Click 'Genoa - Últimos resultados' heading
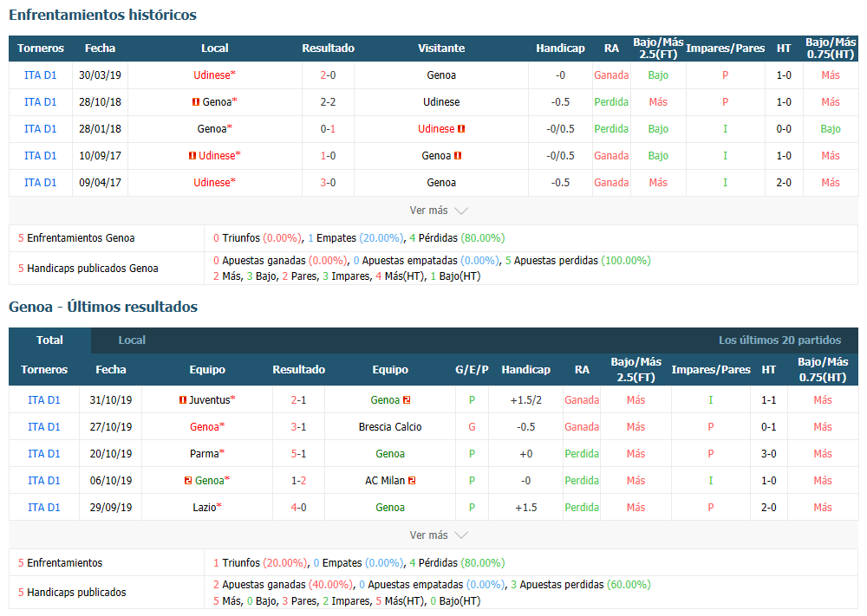This screenshot has height=616, width=867. coord(103,307)
